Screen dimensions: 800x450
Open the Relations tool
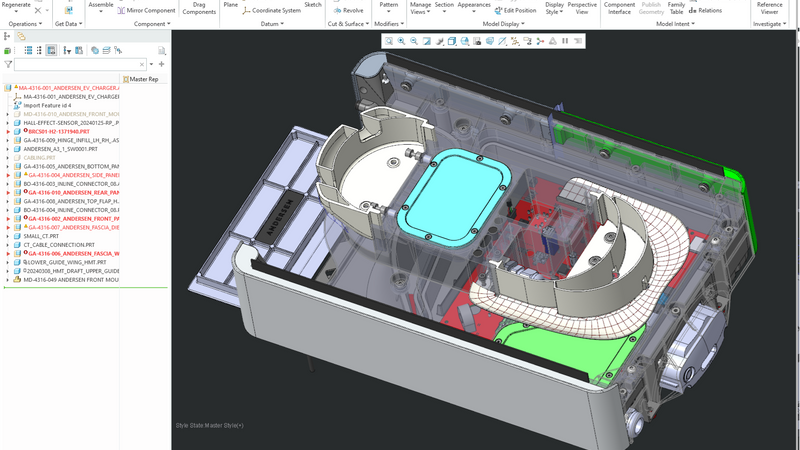[705, 10]
